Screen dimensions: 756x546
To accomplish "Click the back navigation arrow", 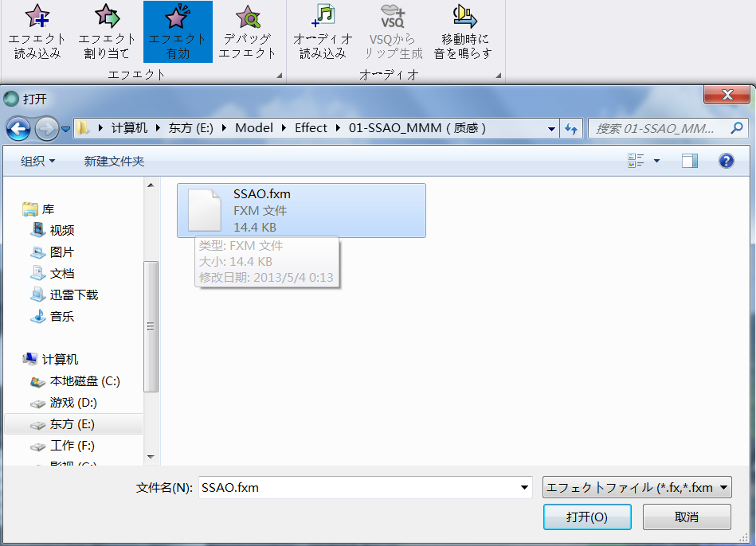I will click(x=18, y=128).
